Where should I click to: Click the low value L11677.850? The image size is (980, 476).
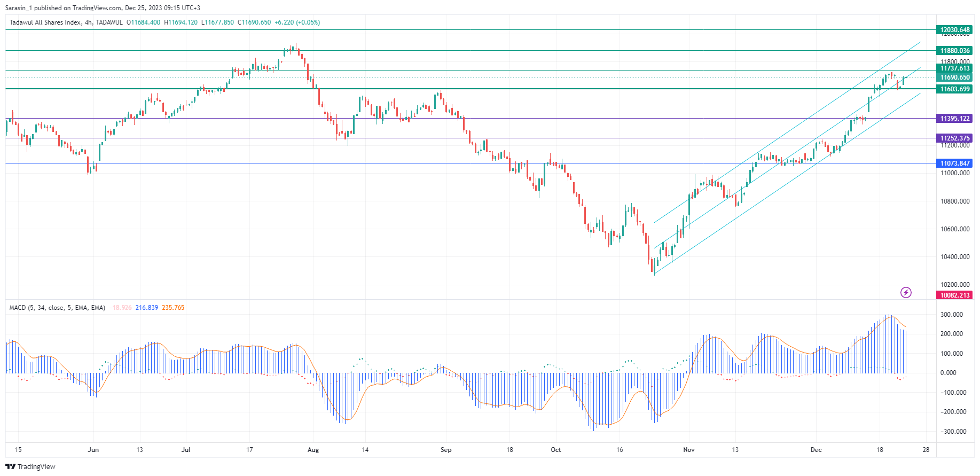217,22
